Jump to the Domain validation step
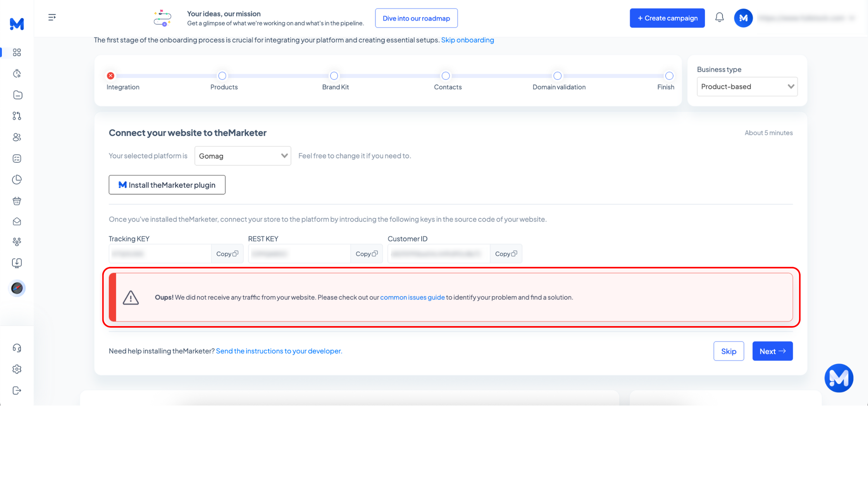The width and height of the screenshot is (868, 488). 557,76
